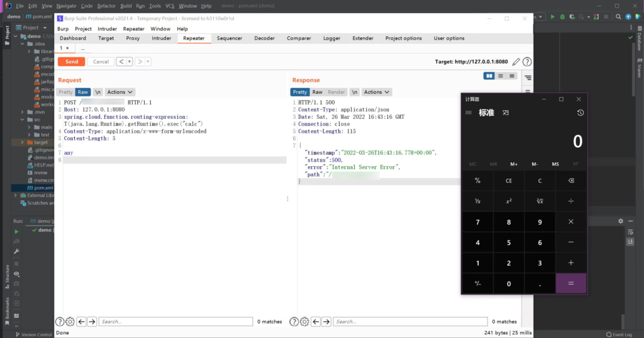
Task: Click the orange Send button in Repeater
Action: point(72,62)
